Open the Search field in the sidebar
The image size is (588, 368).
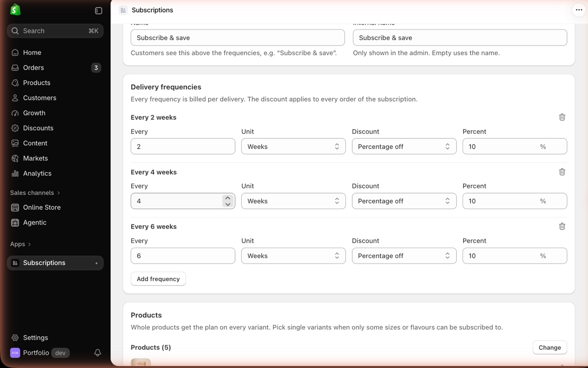tap(55, 31)
